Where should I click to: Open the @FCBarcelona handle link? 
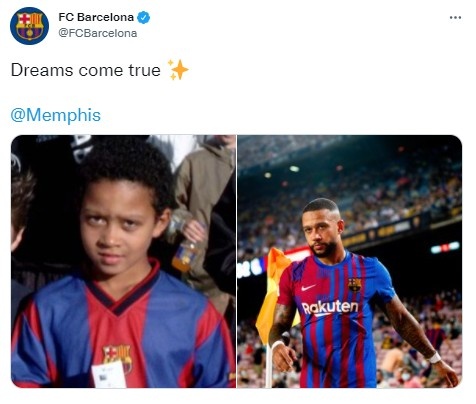pyautogui.click(x=98, y=33)
